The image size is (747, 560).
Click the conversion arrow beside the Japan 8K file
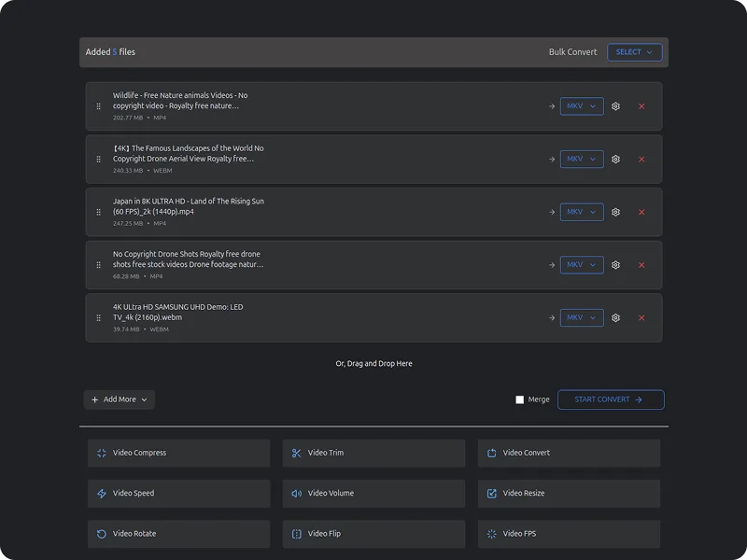(x=551, y=212)
